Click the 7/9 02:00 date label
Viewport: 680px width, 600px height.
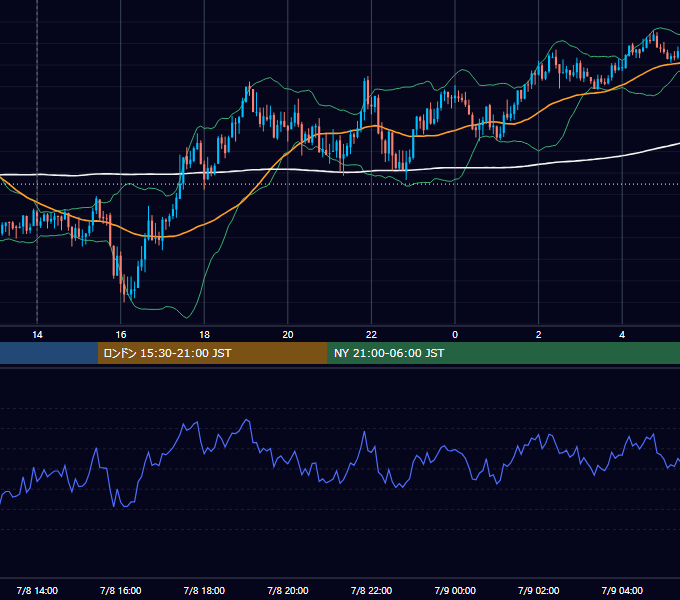tap(539, 591)
